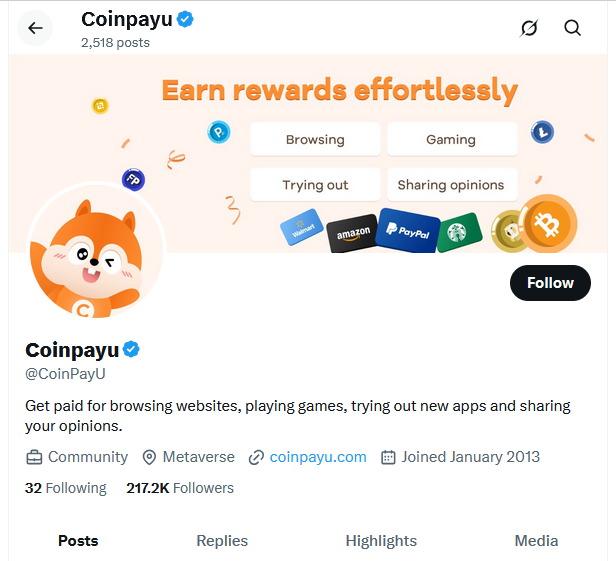
Task: Click the Browsing tile on banner
Action: (x=315, y=140)
